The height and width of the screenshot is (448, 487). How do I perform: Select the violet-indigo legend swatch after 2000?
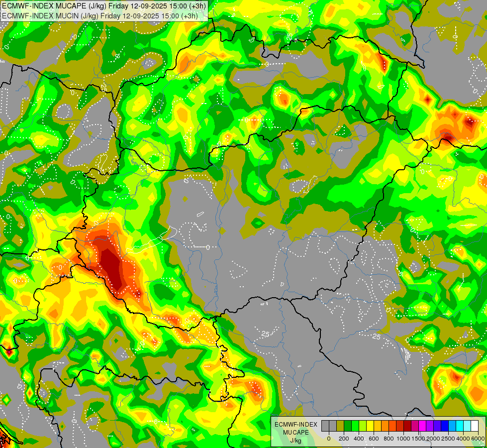(437, 426)
